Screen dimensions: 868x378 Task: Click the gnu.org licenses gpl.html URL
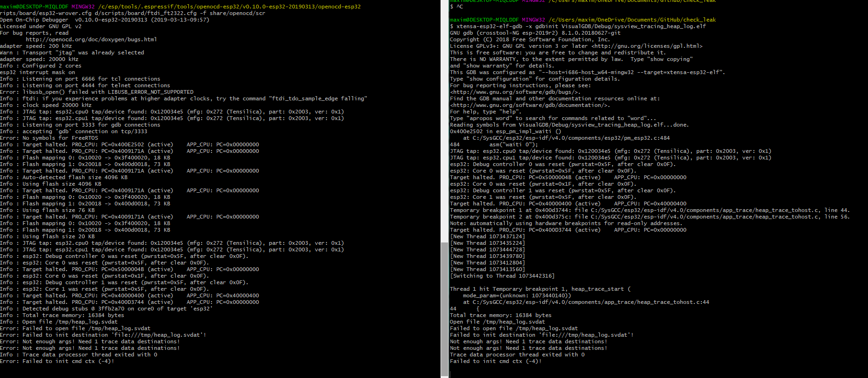click(647, 46)
